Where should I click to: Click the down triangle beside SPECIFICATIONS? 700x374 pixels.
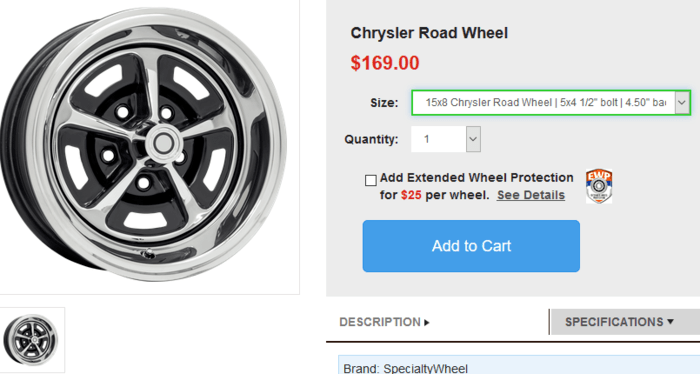click(670, 321)
